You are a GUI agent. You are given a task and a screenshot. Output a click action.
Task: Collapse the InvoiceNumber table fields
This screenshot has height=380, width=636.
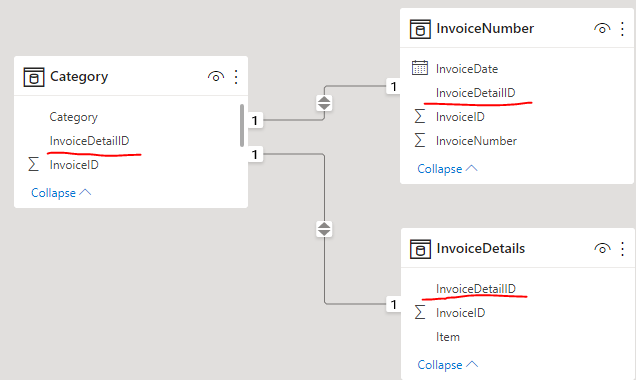(447, 169)
